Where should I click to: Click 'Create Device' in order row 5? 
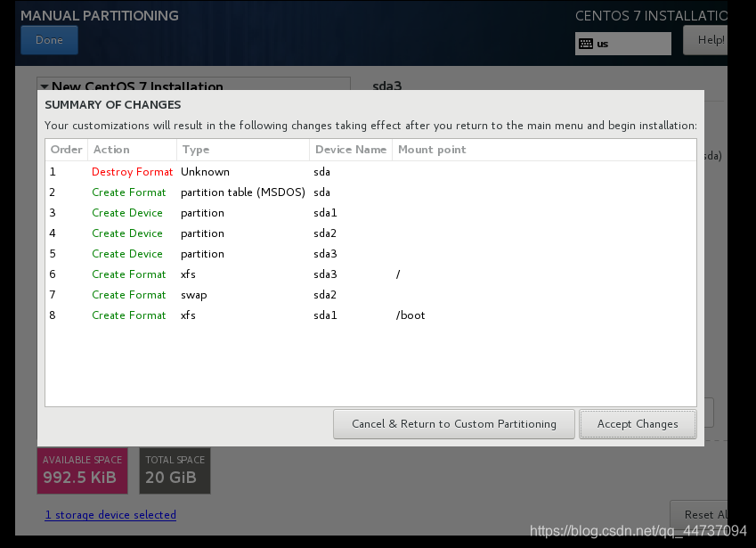(127, 254)
